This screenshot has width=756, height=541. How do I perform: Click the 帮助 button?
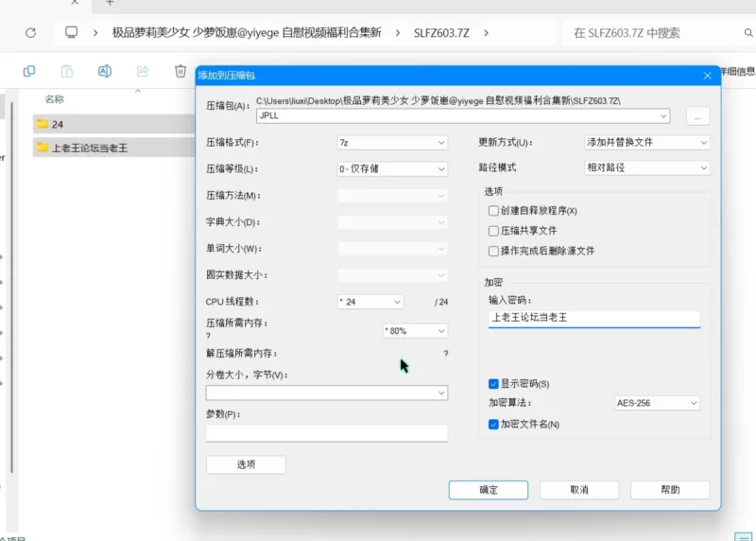pyautogui.click(x=670, y=490)
